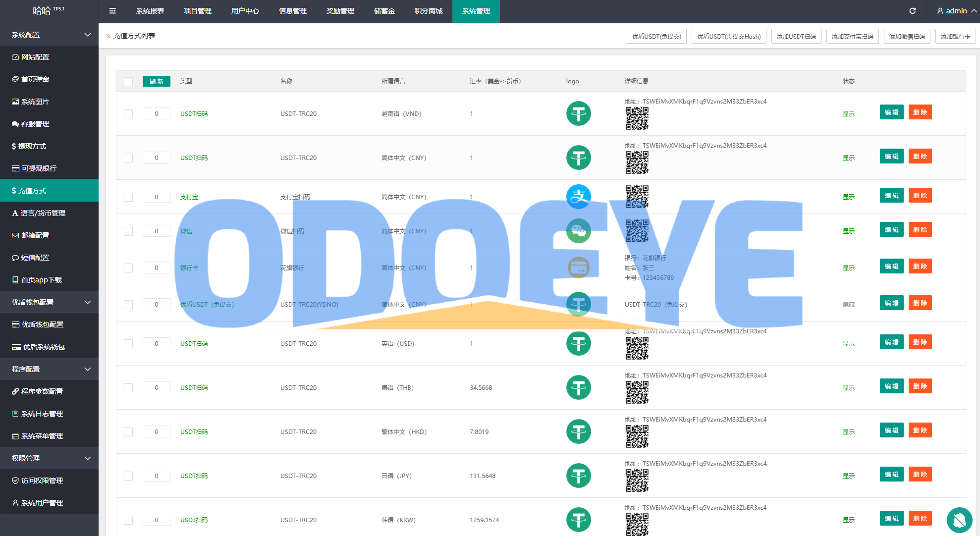The image size is (980, 536).
Task: Open 邮箱配置 sidebar item
Action: [35, 235]
